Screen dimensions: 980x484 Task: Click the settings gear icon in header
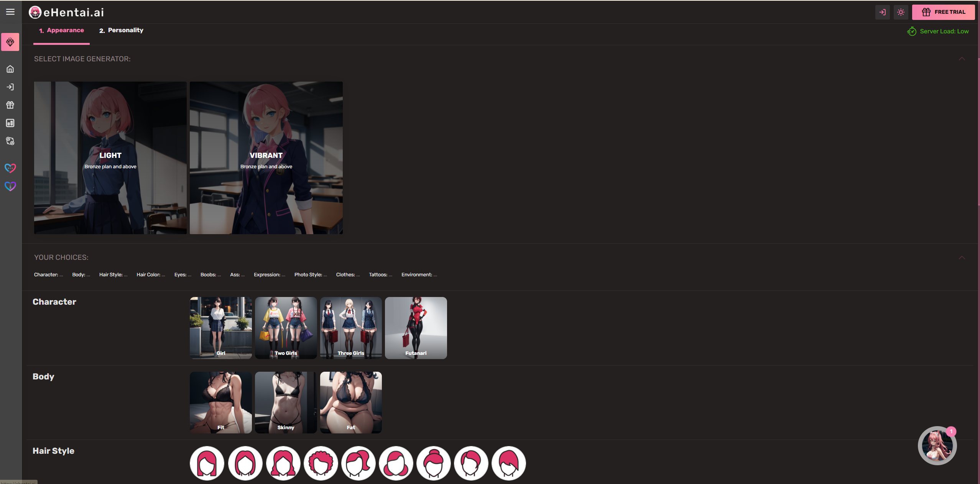click(901, 11)
